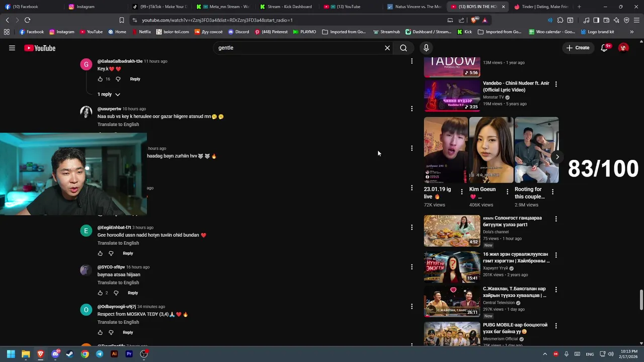Dislike the SYCO-xf8pv comment
644x362 pixels.
pyautogui.click(x=116, y=293)
